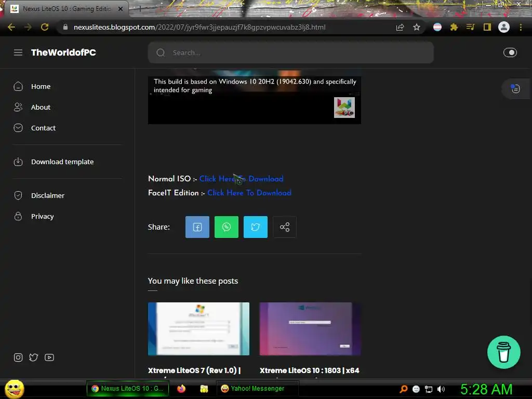Viewport: 532px width, 399px height.
Task: Bookmark the page with the star icon
Action: coord(417,27)
